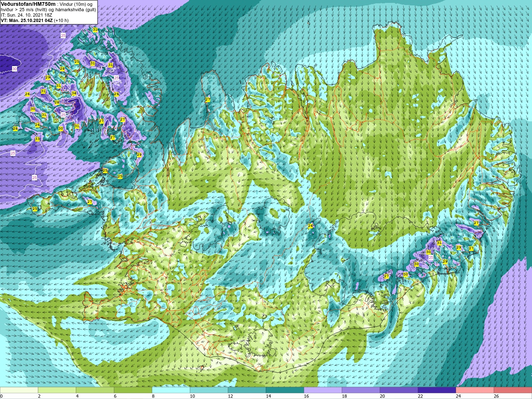The width and height of the screenshot is (532, 399).
Task: Click the 0–2 m/s pale yellow legend swatch
Action: [19, 390]
